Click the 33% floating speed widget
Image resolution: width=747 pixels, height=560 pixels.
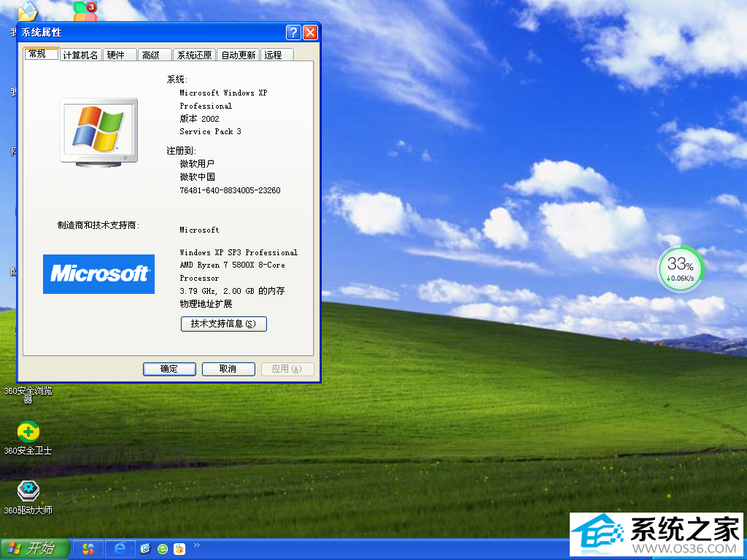pyautogui.click(x=681, y=268)
